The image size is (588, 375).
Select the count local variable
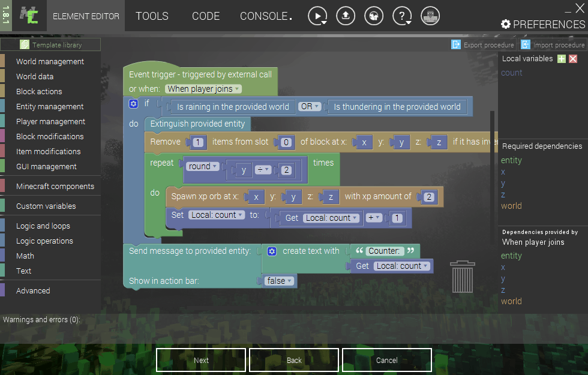point(512,72)
